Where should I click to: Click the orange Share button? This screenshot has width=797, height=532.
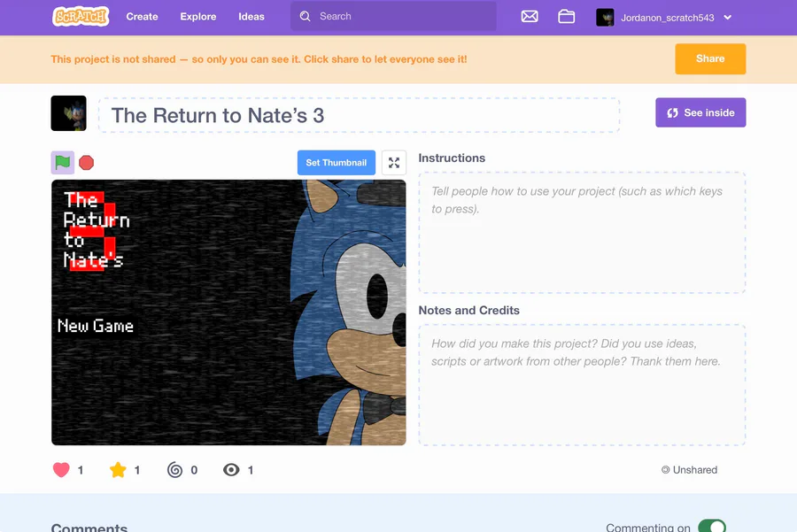click(x=710, y=59)
